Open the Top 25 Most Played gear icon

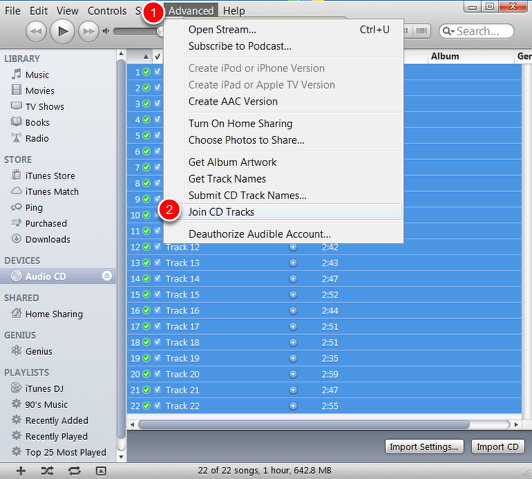pos(16,451)
